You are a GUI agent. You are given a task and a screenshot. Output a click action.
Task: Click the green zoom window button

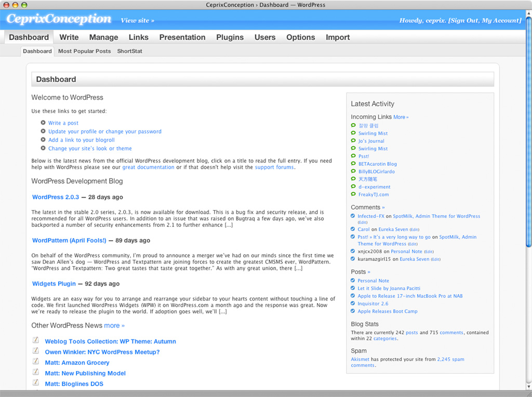click(24, 5)
